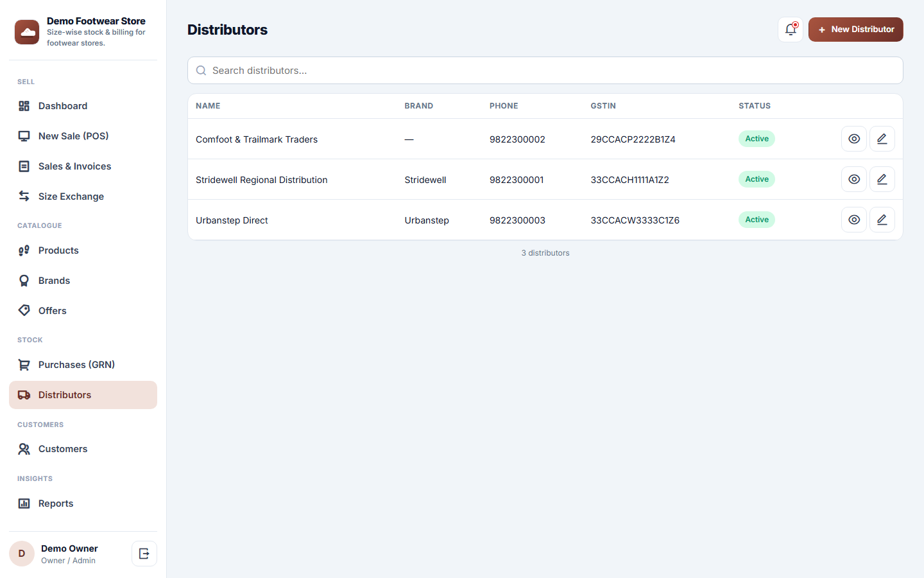Click the NAME column header
Viewport: 924px width, 578px height.
tap(208, 106)
